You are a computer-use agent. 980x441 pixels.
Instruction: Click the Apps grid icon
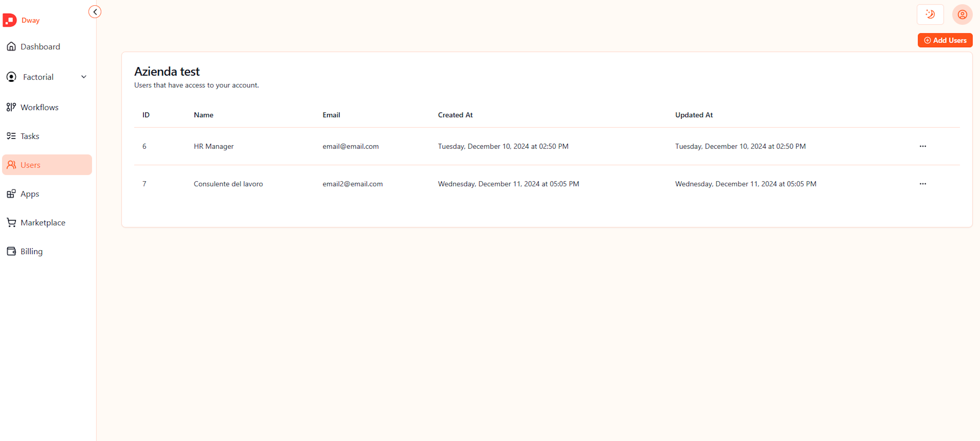[11, 194]
